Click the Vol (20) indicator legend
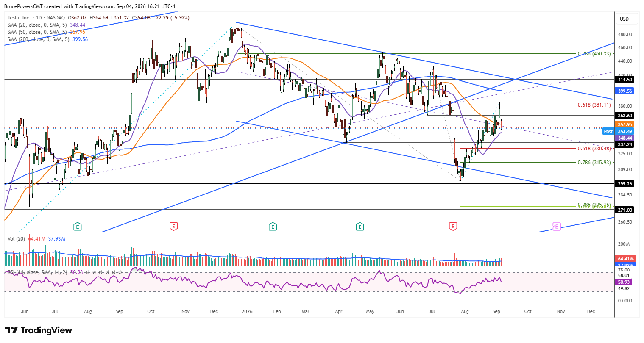The height and width of the screenshot is (343, 644). 36,239
